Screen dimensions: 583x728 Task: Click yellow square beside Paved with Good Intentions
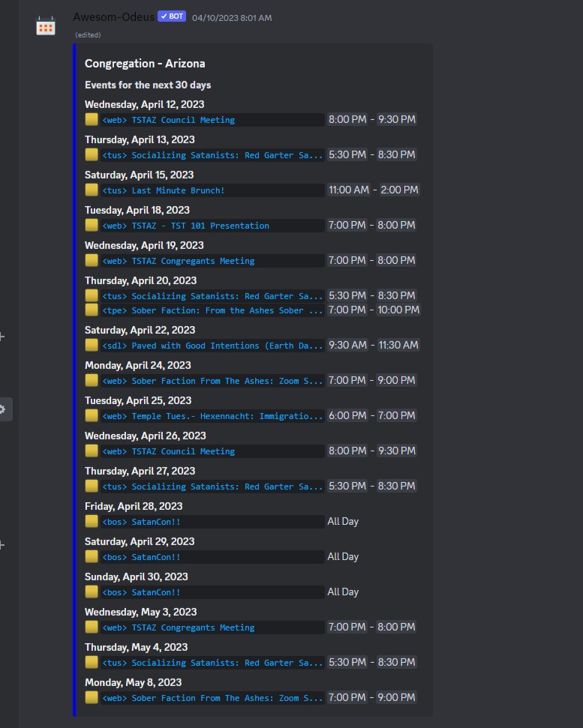click(x=92, y=345)
